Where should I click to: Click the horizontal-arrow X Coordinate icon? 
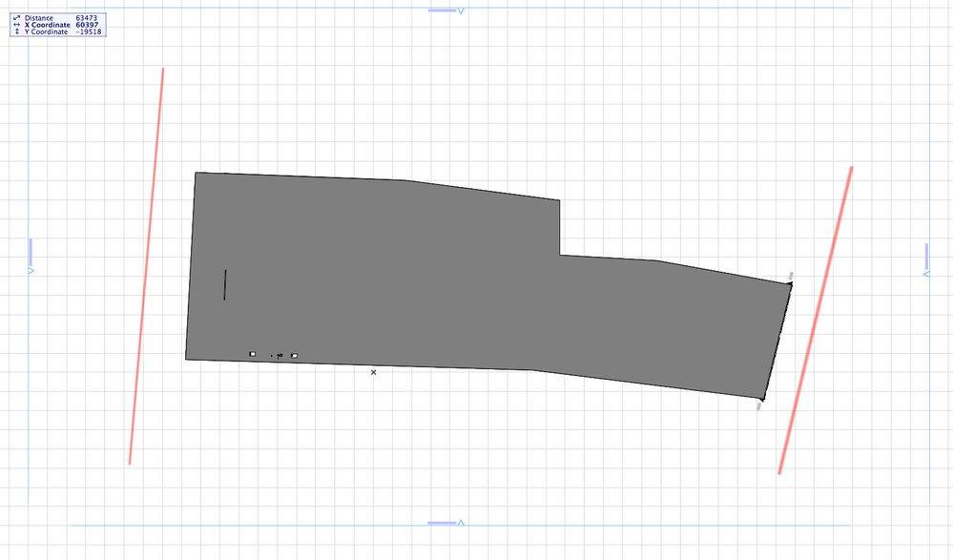tap(16, 25)
